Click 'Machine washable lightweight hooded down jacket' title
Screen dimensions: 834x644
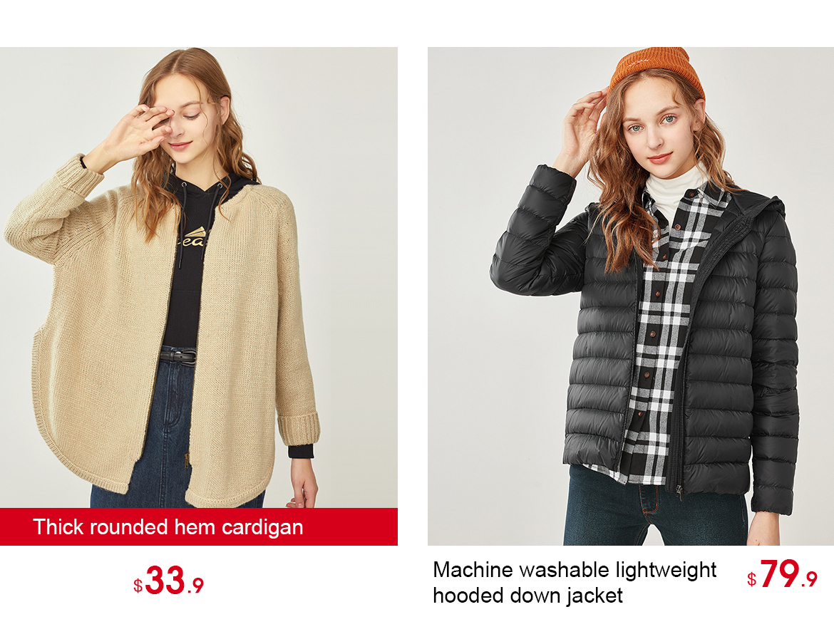click(575, 582)
